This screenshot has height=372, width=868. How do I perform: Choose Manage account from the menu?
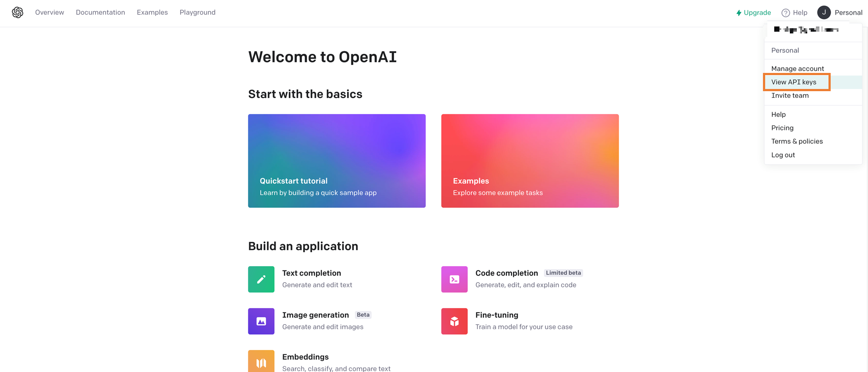pyautogui.click(x=813, y=69)
